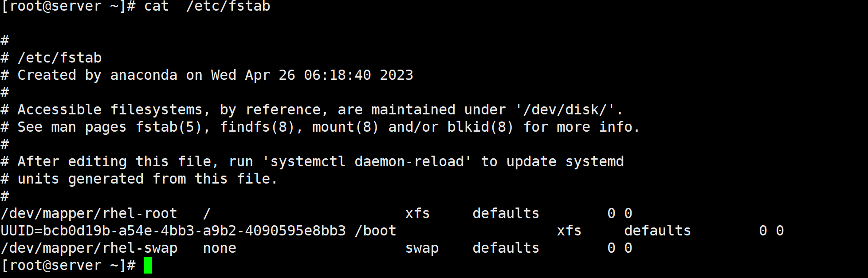868x278 pixels.
Task: Click 'defaults' option on rhel-swap line
Action: (506, 248)
